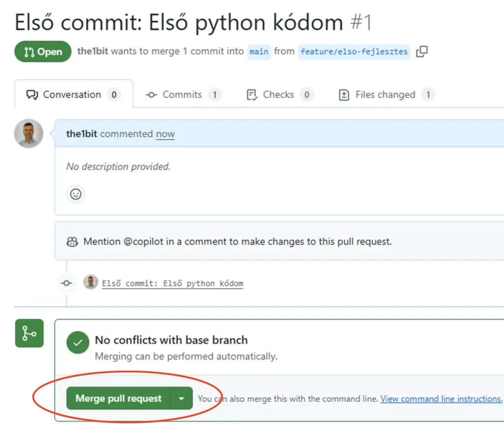
Task: Click the feature/elso-fejlesztes branch label
Action: click(354, 52)
